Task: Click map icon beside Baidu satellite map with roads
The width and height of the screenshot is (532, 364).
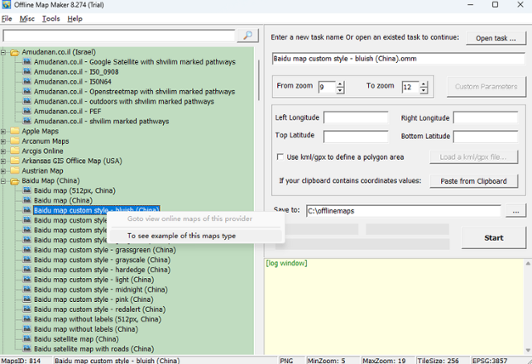Action: (x=27, y=349)
